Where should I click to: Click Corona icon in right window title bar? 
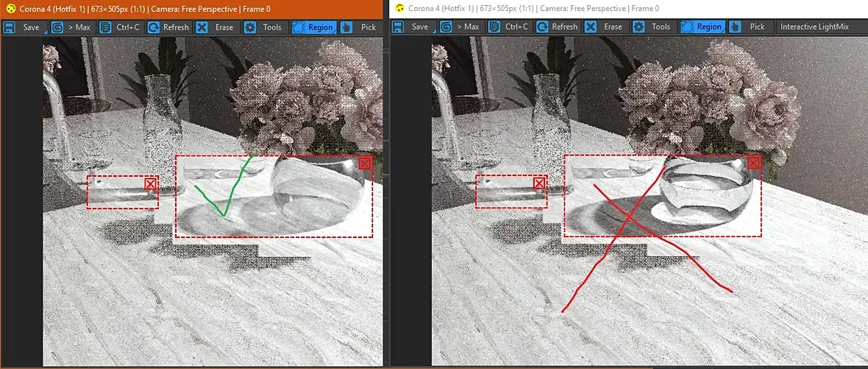point(399,8)
